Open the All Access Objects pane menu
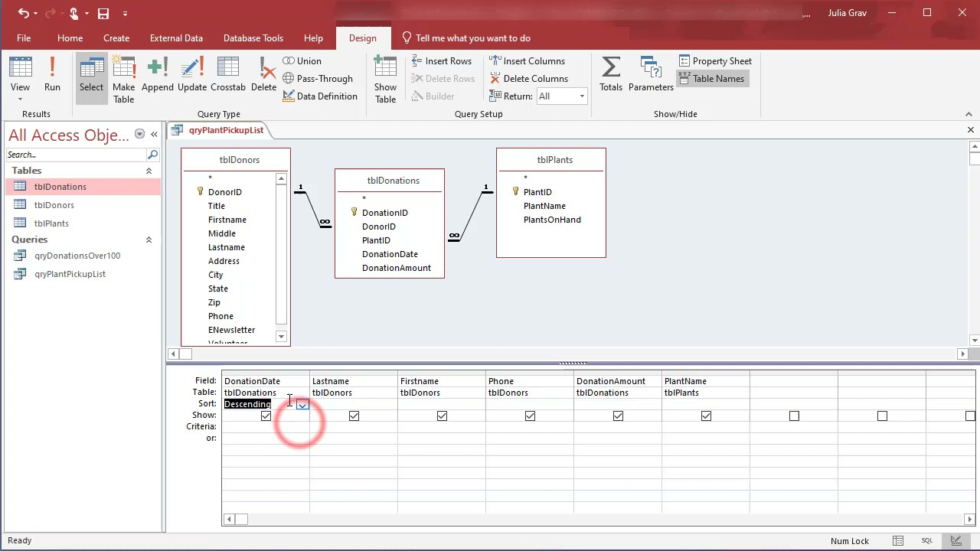Viewport: 980px width, 551px height. click(139, 134)
